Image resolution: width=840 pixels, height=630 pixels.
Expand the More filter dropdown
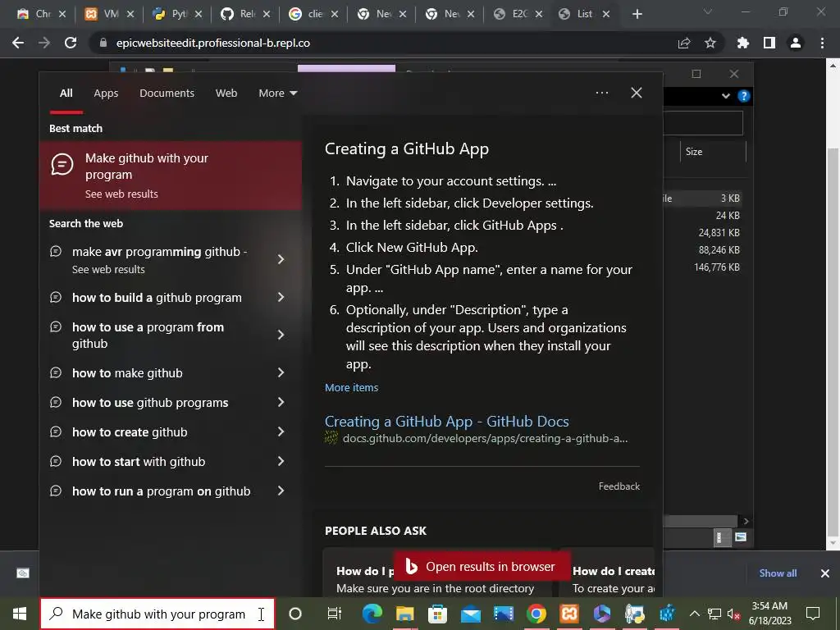(x=277, y=94)
